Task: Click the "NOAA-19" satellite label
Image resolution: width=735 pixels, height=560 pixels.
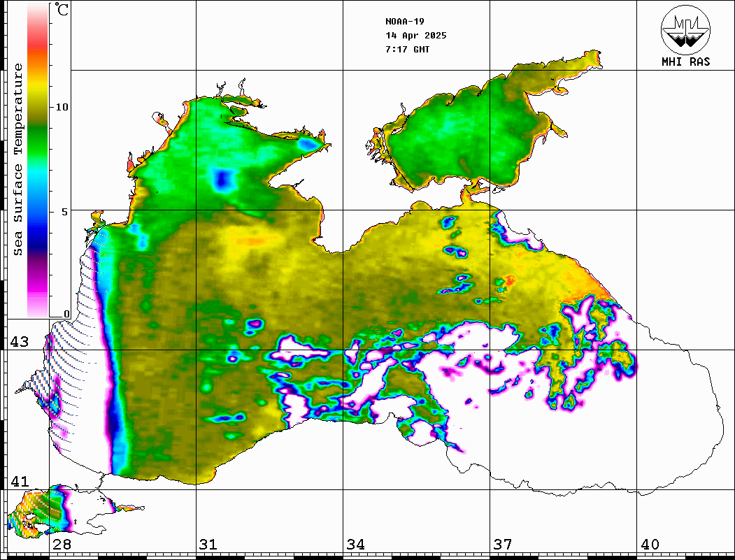Action: 404,22
